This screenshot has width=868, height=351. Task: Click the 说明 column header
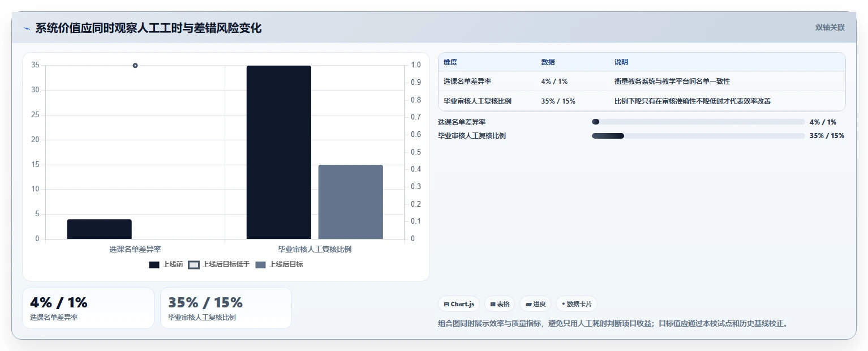tap(621, 62)
